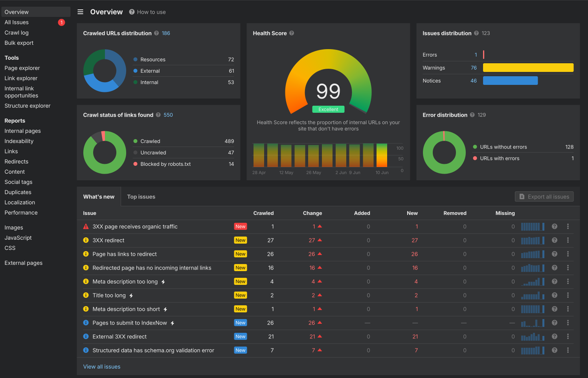Open JavaScript report in sidebar
This screenshot has height=378, width=588.
18,238
